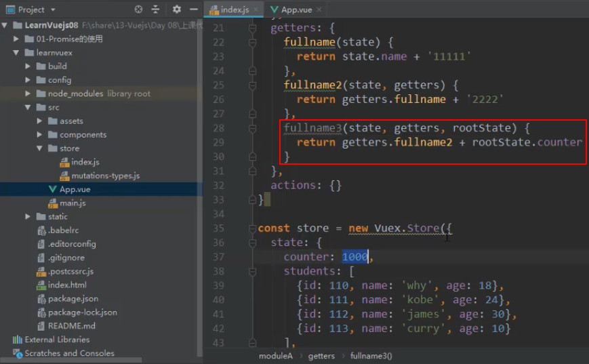Screen dimensions: 589x364
Task: Click the node_modules folder icon
Action: [x=41, y=94]
